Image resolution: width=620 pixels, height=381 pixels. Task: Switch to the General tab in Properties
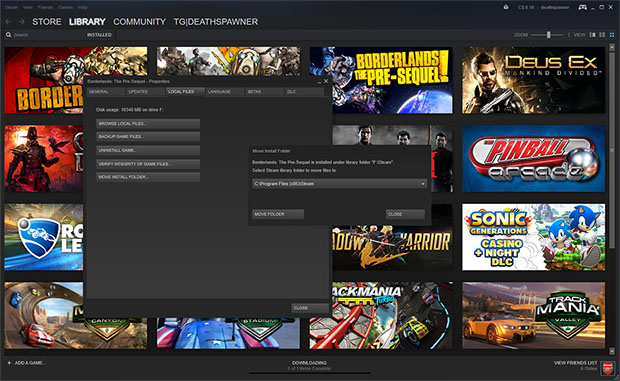coord(106,92)
